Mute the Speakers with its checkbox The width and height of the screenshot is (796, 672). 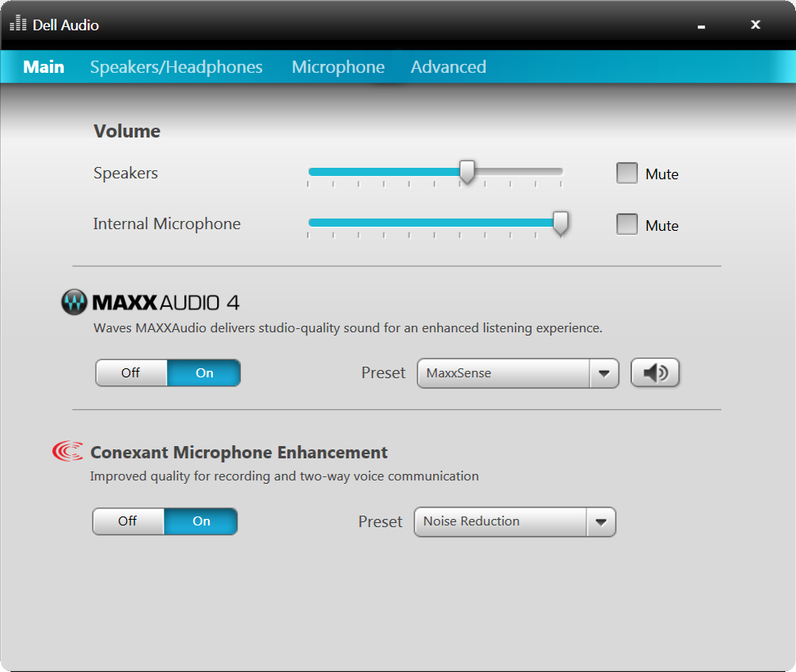[627, 173]
